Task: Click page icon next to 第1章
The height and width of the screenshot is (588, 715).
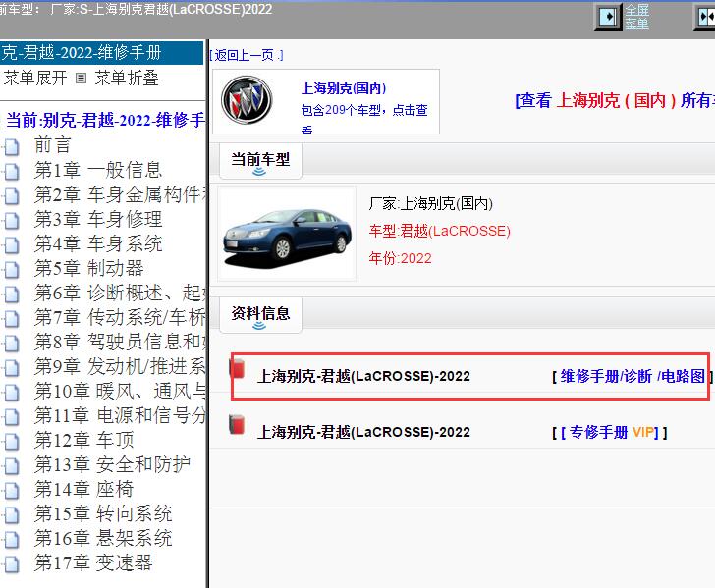Action: [12, 172]
